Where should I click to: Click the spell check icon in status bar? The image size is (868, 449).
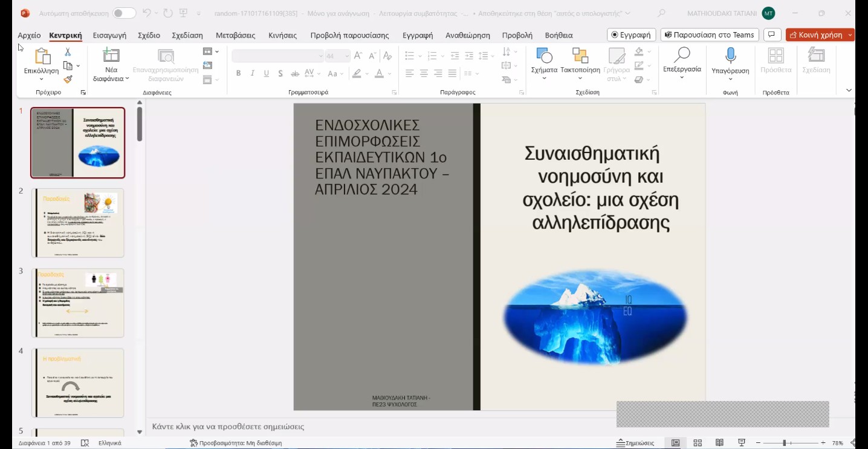[85, 443]
